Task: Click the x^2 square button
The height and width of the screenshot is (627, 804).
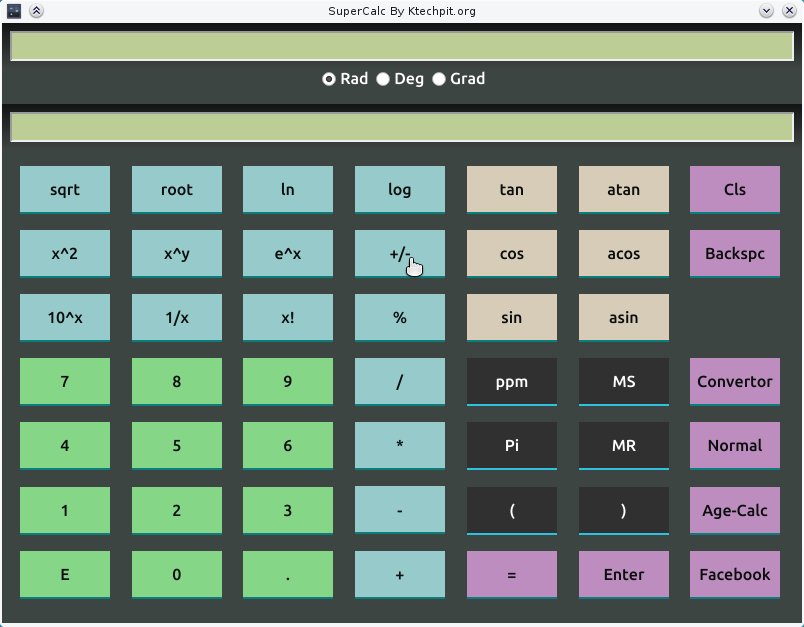Action: coord(65,253)
